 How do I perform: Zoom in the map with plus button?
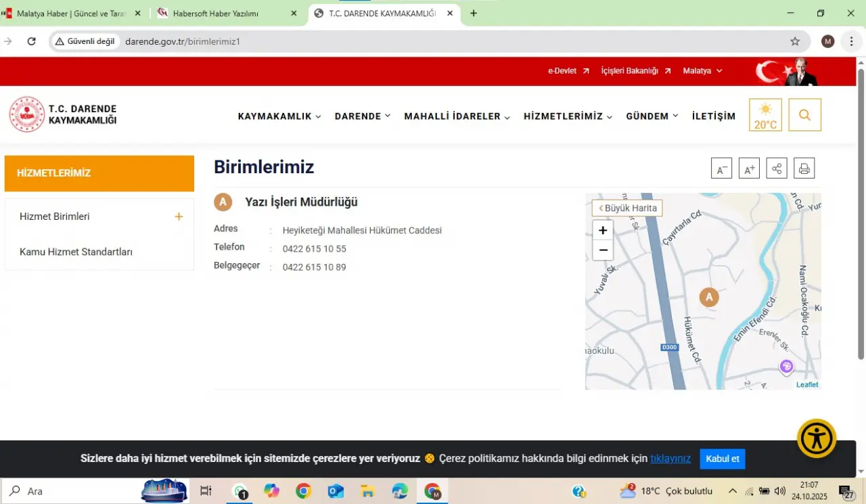(603, 230)
